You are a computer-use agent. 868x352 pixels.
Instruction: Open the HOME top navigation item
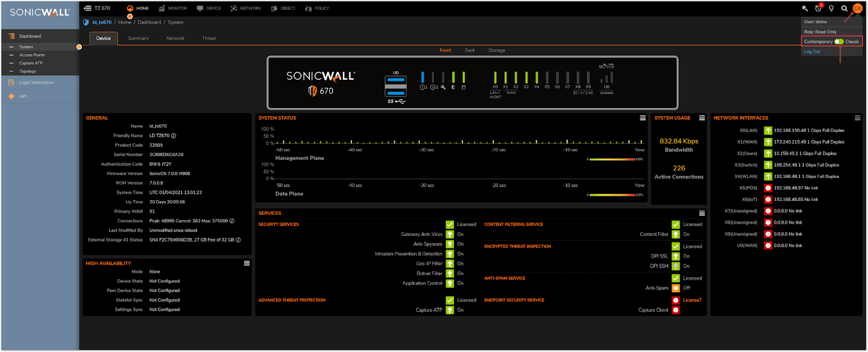(x=138, y=8)
